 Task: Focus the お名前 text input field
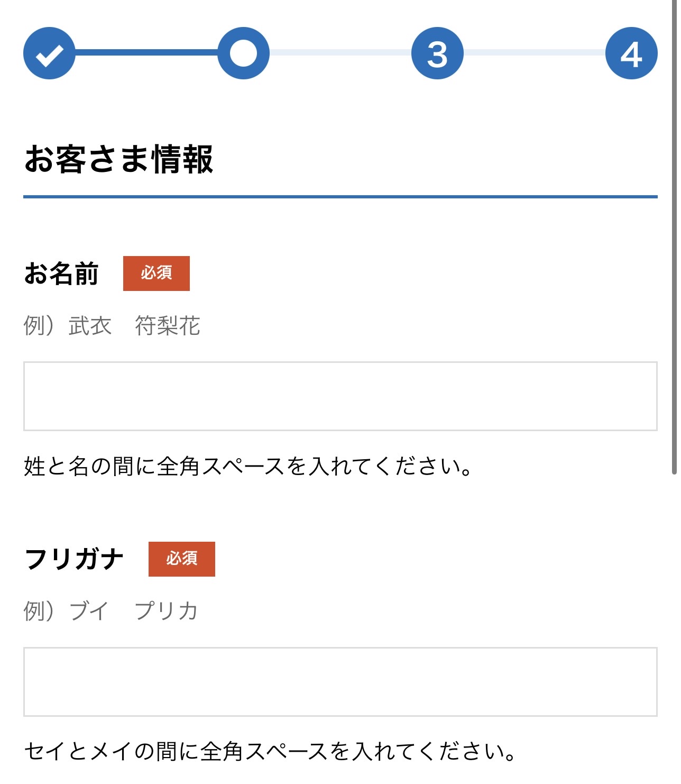point(340,396)
